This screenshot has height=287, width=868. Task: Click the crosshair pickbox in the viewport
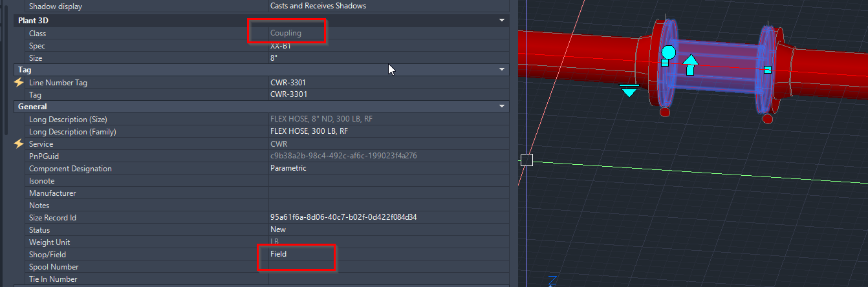point(526,160)
